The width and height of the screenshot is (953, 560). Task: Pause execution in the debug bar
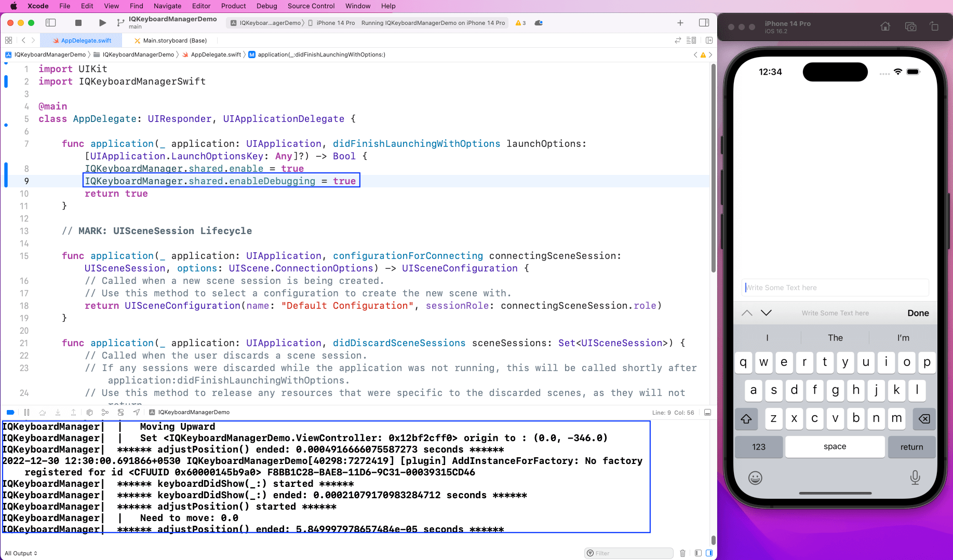[27, 412]
